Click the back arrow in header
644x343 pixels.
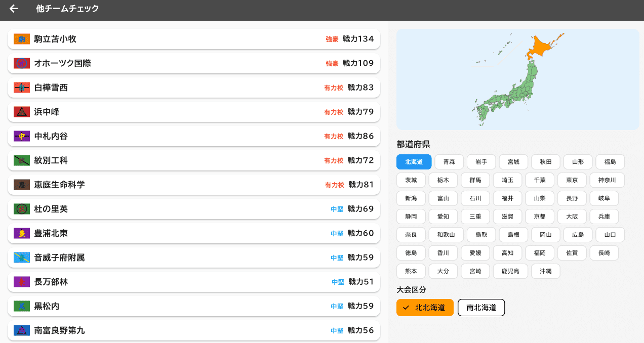(14, 9)
